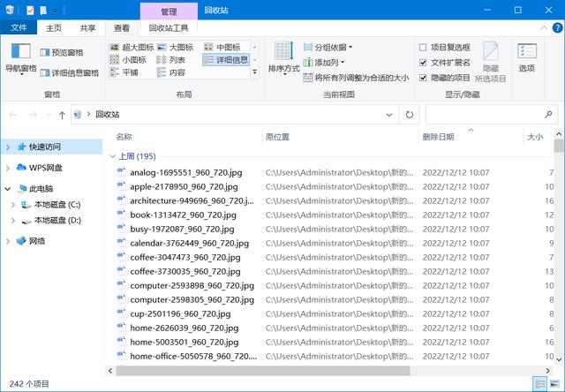
Task: Uncheck the 文件扩展名 checkbox
Action: (424, 63)
